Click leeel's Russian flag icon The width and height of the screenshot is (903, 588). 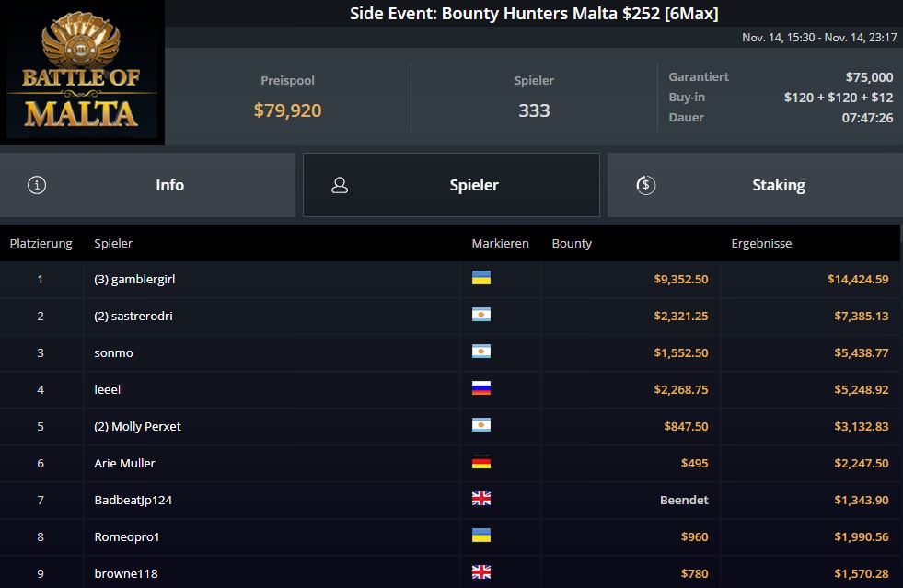coord(481,388)
